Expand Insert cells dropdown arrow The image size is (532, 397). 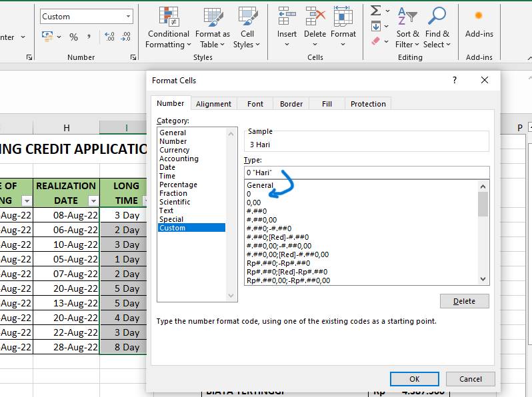point(287,45)
